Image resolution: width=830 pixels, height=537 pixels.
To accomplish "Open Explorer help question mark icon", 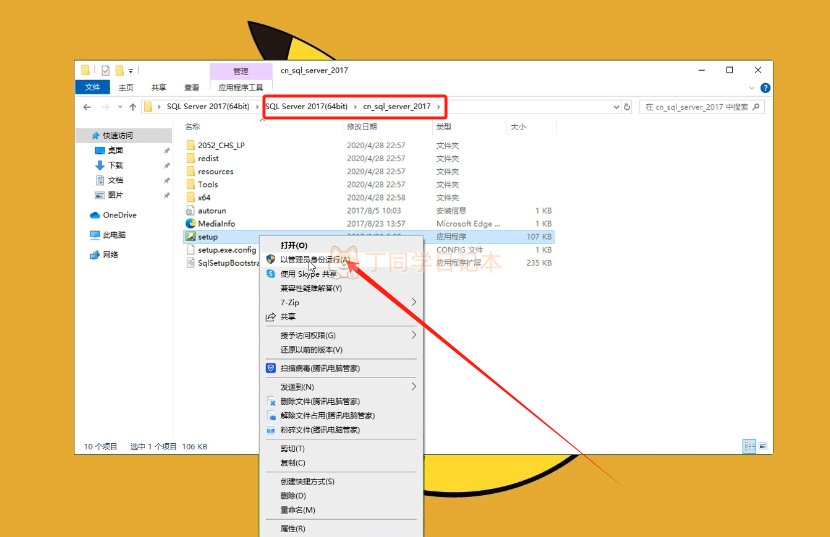I will pyautogui.click(x=765, y=88).
